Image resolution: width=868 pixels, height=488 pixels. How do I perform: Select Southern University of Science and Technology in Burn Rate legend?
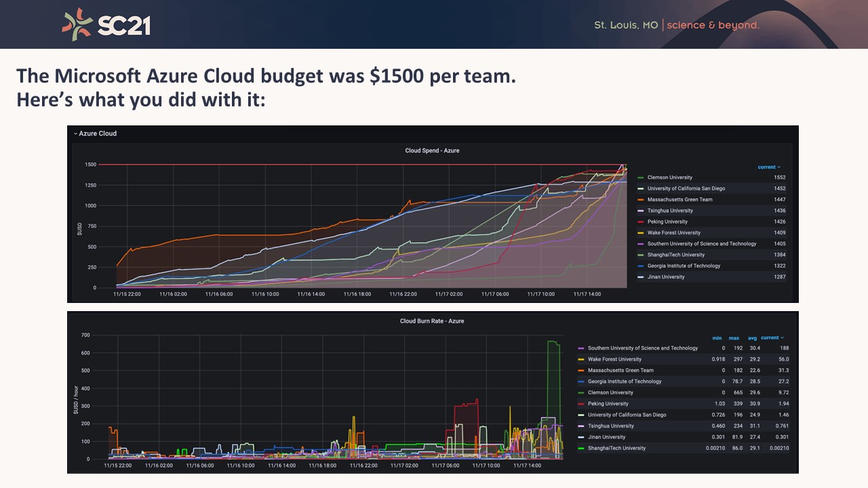(x=643, y=348)
